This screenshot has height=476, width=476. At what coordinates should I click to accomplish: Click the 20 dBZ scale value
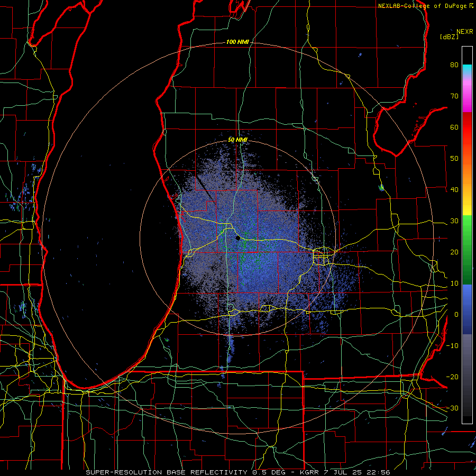454,252
